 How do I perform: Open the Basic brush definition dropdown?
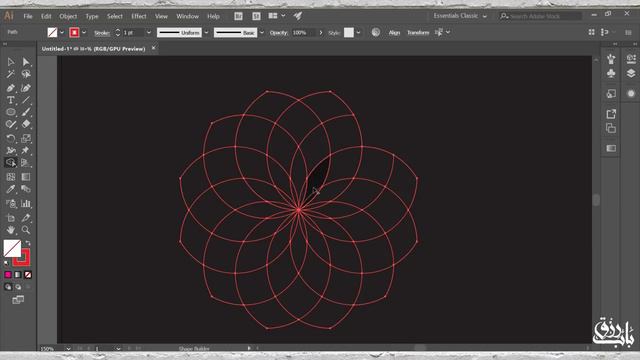pyautogui.click(x=262, y=32)
